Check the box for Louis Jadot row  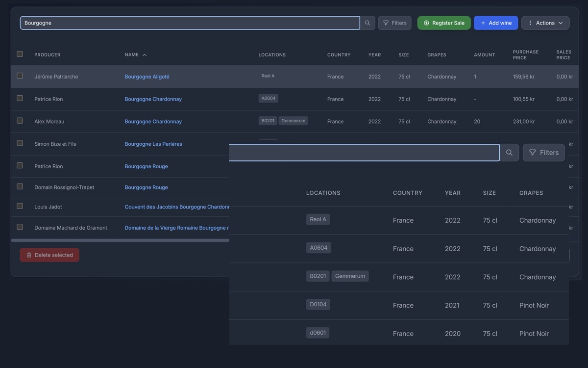pyautogui.click(x=20, y=206)
